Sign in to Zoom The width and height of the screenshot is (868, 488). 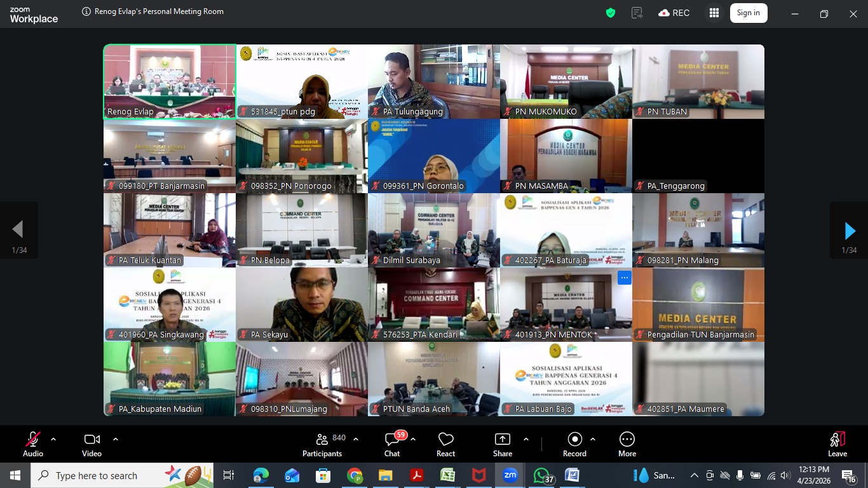748,12
